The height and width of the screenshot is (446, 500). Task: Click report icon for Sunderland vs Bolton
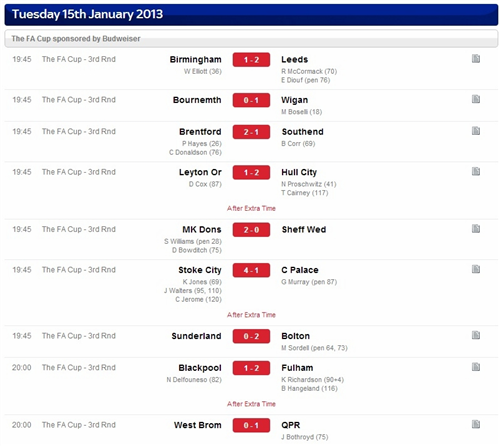(476, 335)
